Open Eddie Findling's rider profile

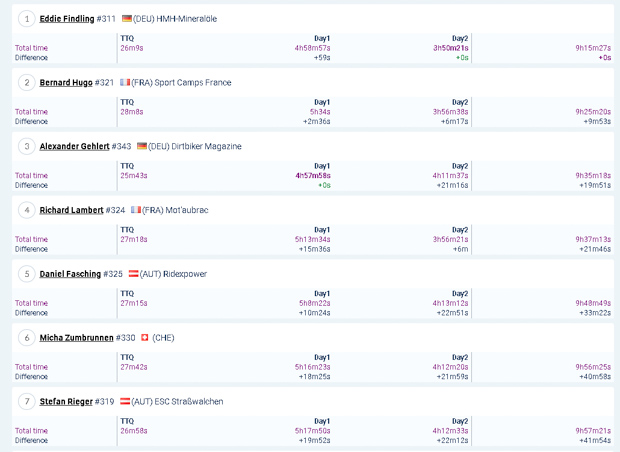(x=67, y=19)
